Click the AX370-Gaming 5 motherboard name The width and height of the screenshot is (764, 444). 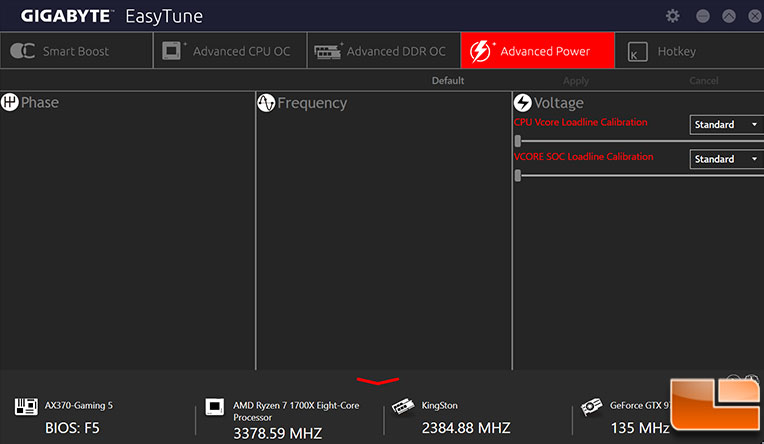click(79, 405)
